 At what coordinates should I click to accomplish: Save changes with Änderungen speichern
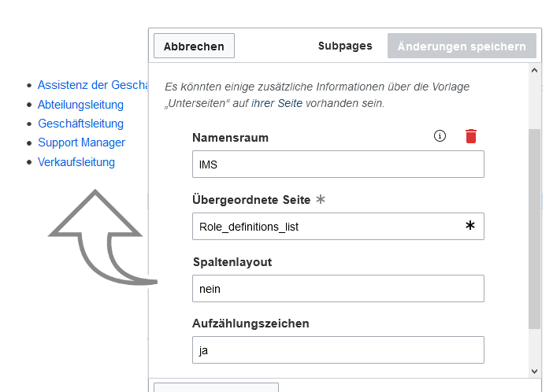[462, 46]
